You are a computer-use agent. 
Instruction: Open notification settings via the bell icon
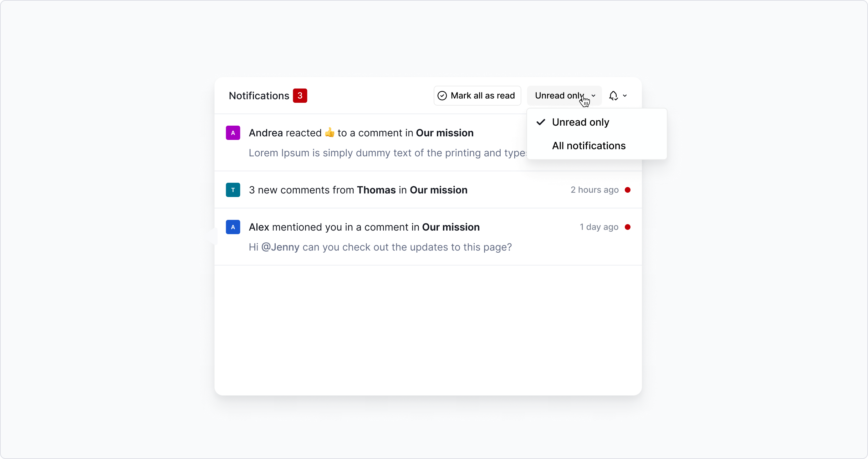pyautogui.click(x=613, y=96)
